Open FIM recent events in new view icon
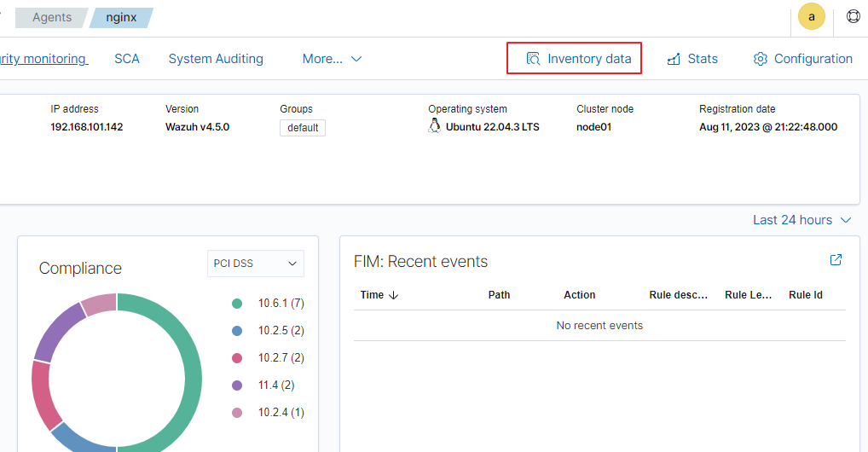Viewport: 868px width, 452px height. click(x=836, y=260)
